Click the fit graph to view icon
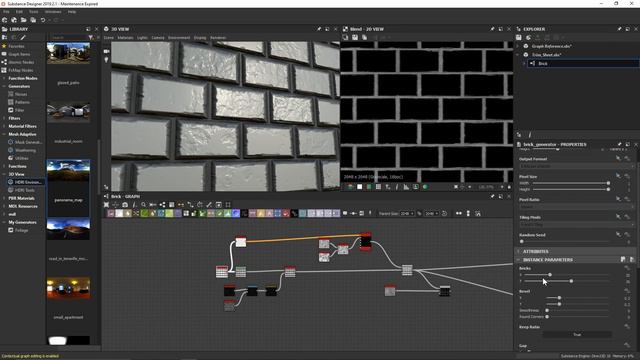 click(106, 204)
